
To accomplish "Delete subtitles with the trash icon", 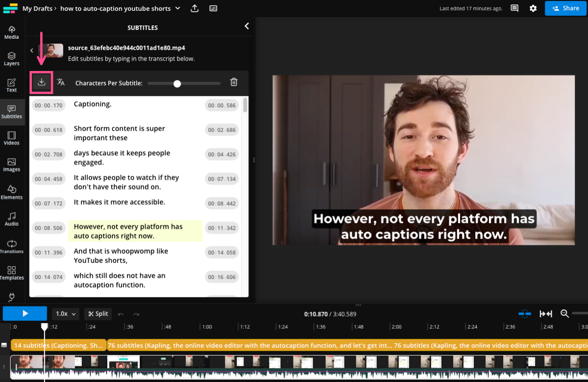I will pyautogui.click(x=234, y=82).
